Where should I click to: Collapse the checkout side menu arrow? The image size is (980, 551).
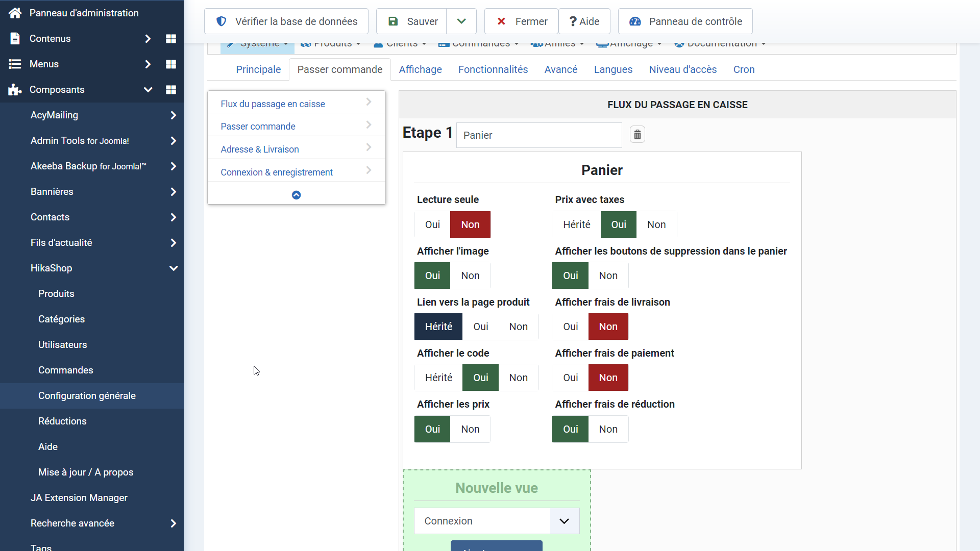296,195
